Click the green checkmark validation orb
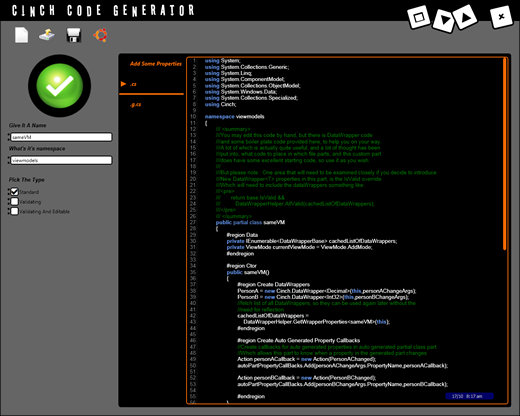This screenshot has height=416, width=520. (60, 86)
